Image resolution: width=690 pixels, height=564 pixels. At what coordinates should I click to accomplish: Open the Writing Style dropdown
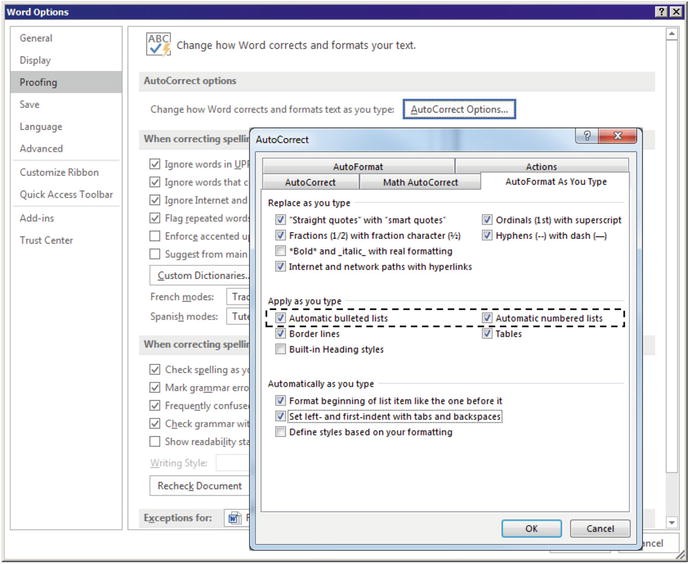233,463
